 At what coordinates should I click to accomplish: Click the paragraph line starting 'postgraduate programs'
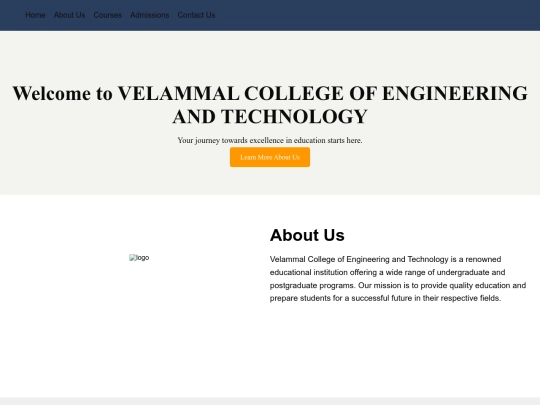398,285
